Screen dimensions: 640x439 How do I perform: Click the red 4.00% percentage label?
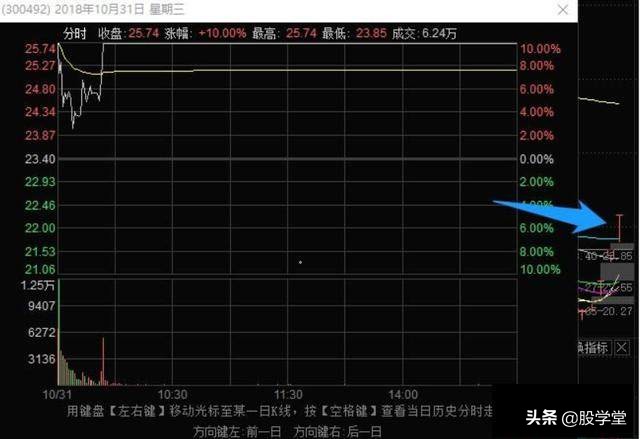536,112
